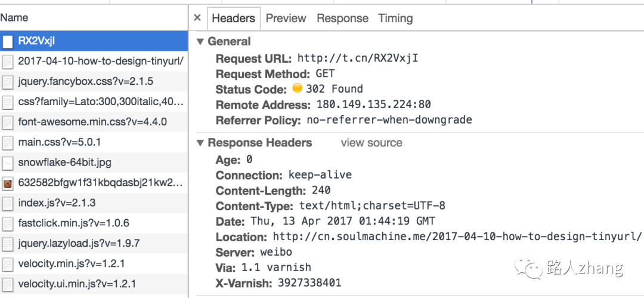
Task: Click the index.js file icon
Action: tap(8, 204)
